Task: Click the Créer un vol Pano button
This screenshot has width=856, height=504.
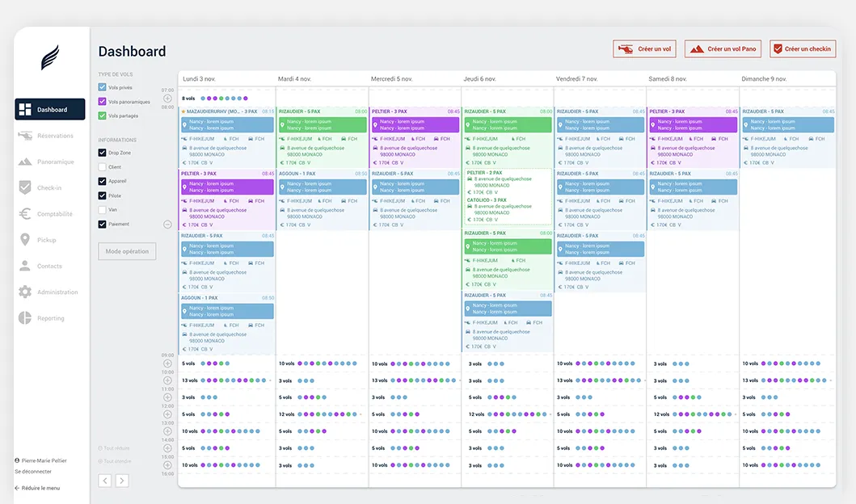Action: tap(723, 48)
